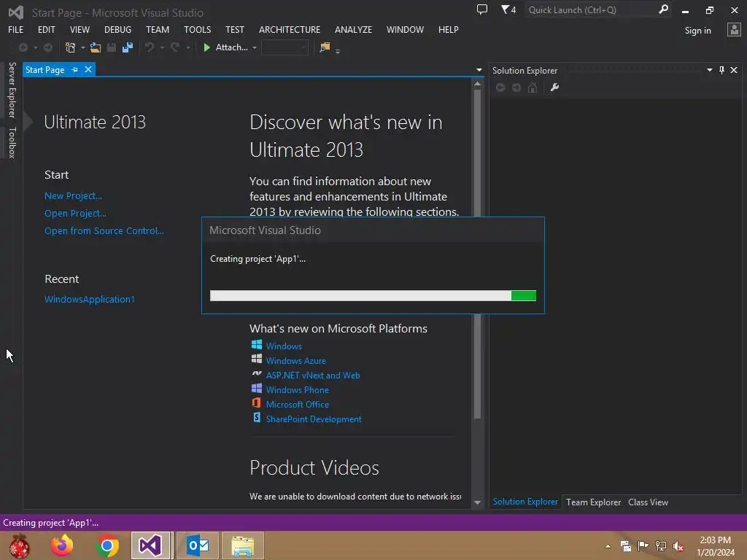Viewport: 747px width, 560px height.
Task: Click the New Project... link
Action: coord(74,195)
